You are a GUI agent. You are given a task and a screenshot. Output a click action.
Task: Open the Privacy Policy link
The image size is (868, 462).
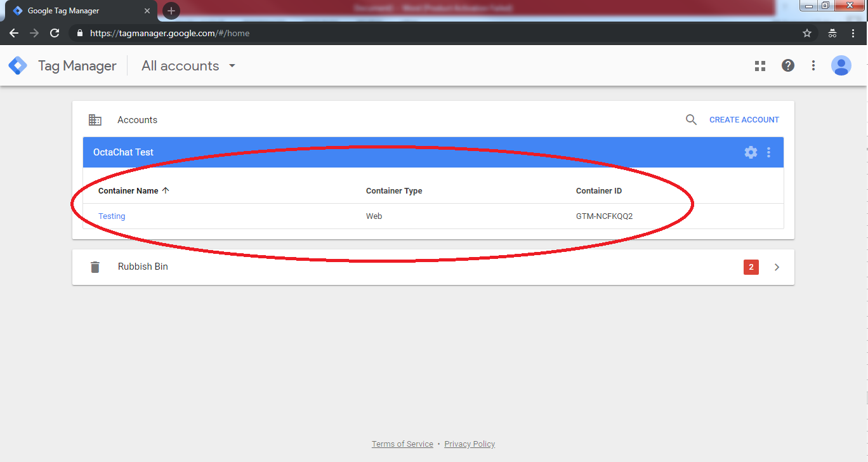pos(470,444)
